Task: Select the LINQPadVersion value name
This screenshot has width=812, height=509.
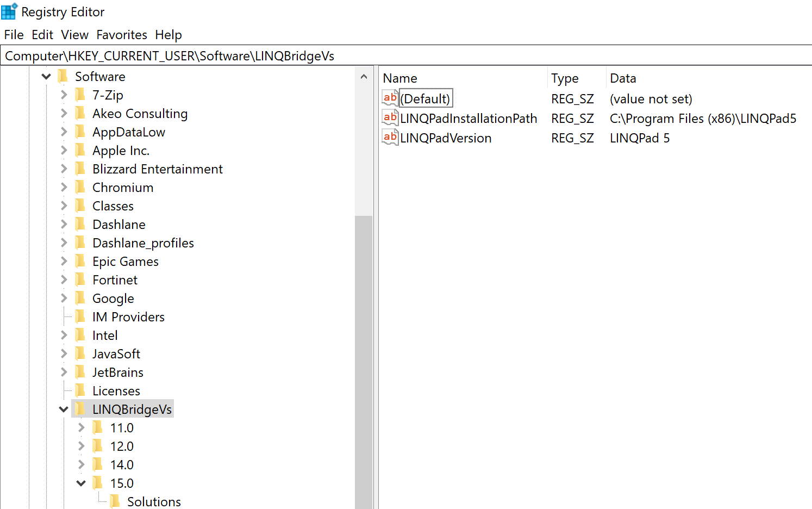Action: point(446,138)
